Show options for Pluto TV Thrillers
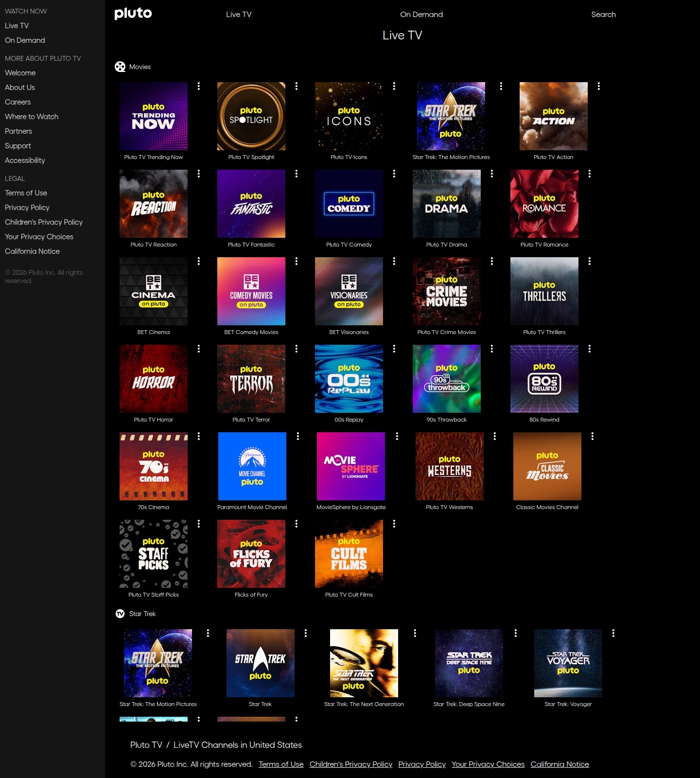Viewport: 700px width, 778px height. coord(590,261)
